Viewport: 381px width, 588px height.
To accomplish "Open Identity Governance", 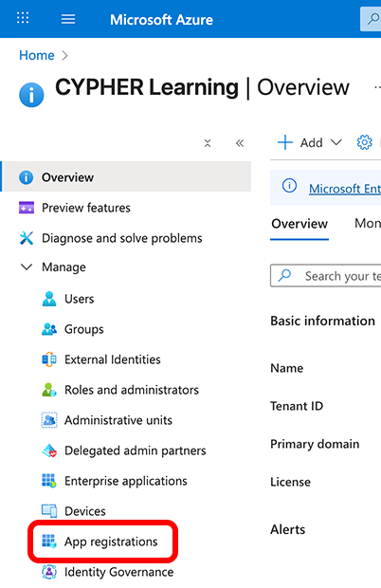I will [118, 572].
